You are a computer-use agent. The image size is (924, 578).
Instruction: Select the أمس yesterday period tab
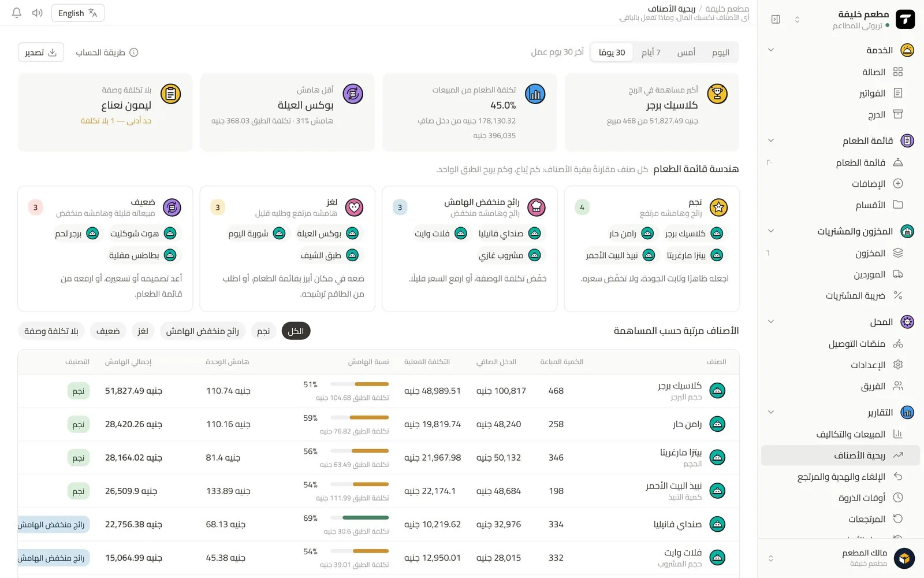click(686, 52)
